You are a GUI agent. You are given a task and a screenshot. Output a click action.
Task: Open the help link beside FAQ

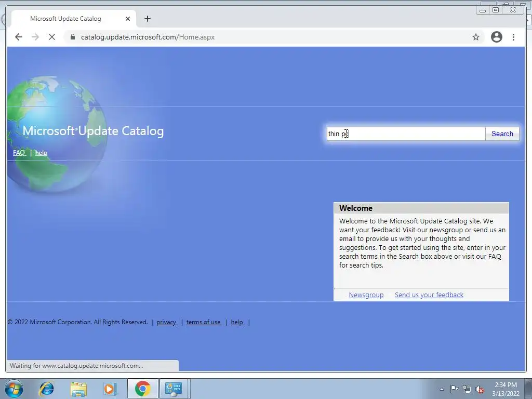[41, 153]
